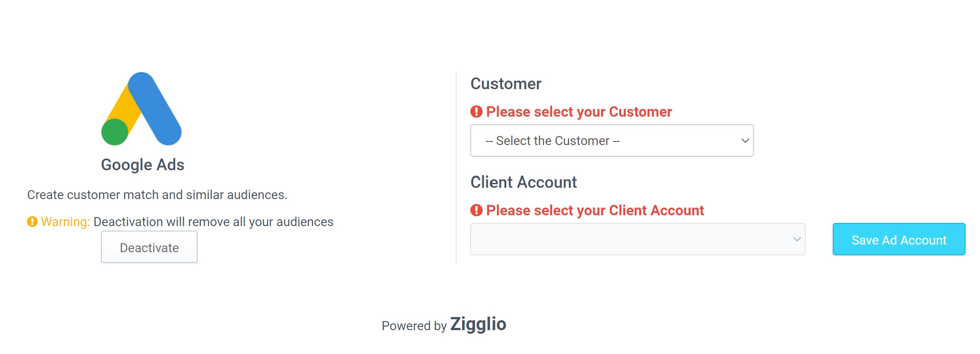The width and height of the screenshot is (980, 354).
Task: Click the Google Ads title text
Action: click(142, 165)
